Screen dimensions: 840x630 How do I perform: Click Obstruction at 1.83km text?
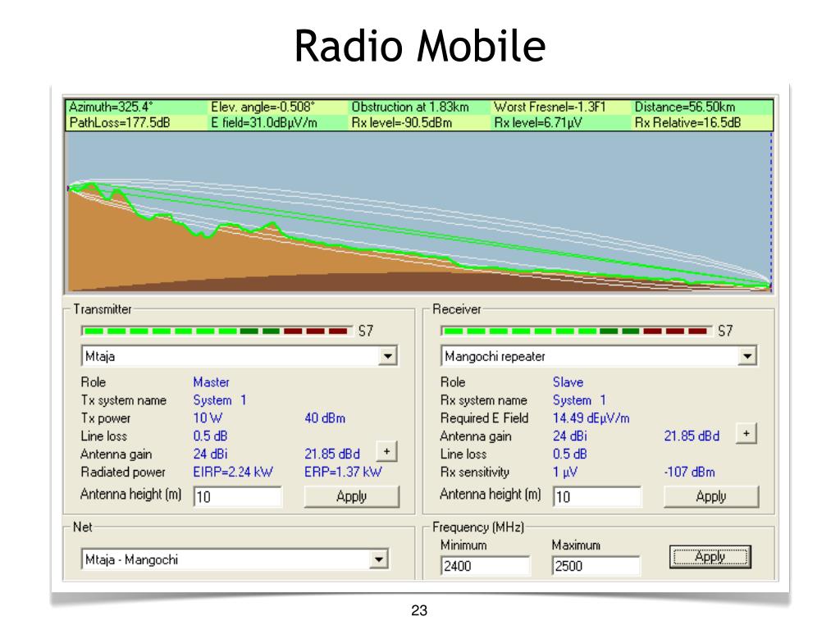coord(410,107)
